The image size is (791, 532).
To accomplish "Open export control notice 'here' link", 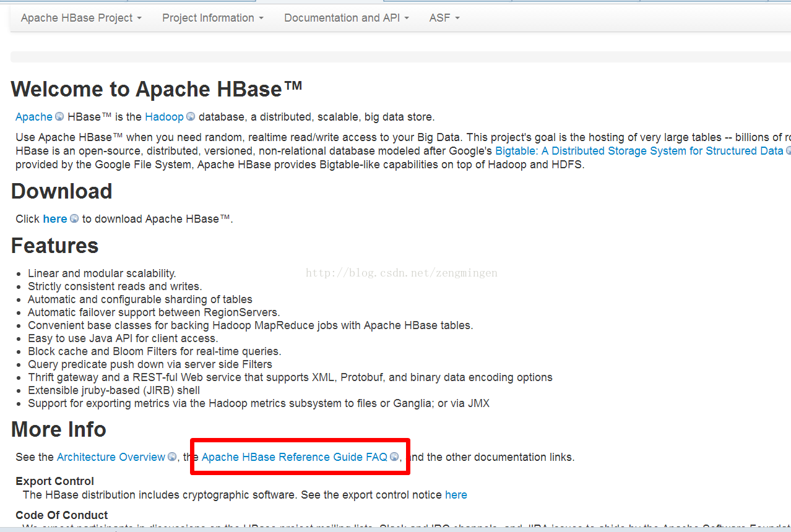I will tap(456, 495).
